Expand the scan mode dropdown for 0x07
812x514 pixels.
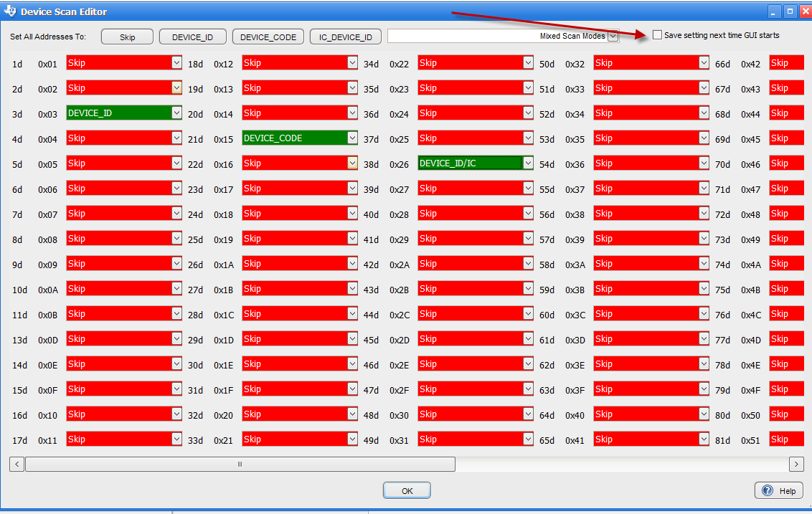tap(176, 213)
